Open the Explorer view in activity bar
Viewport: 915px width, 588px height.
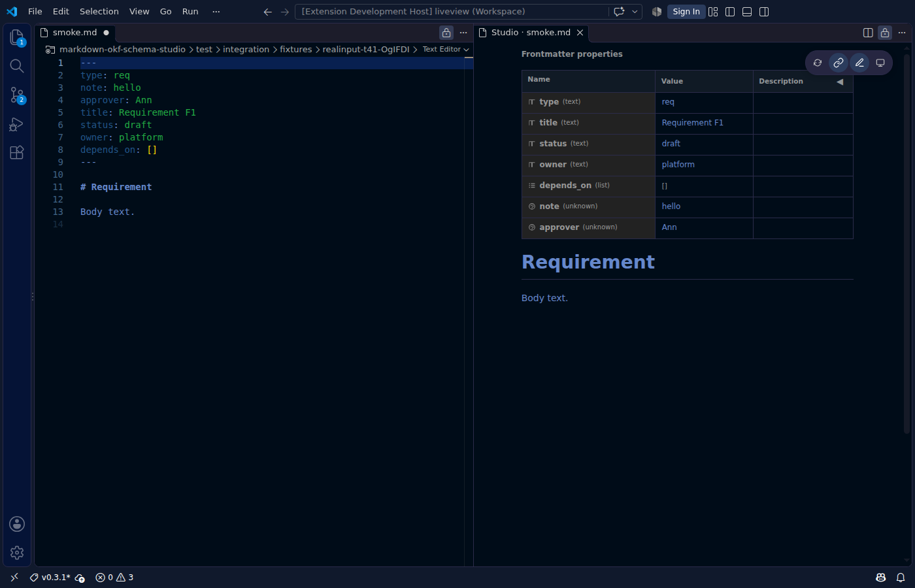point(17,38)
